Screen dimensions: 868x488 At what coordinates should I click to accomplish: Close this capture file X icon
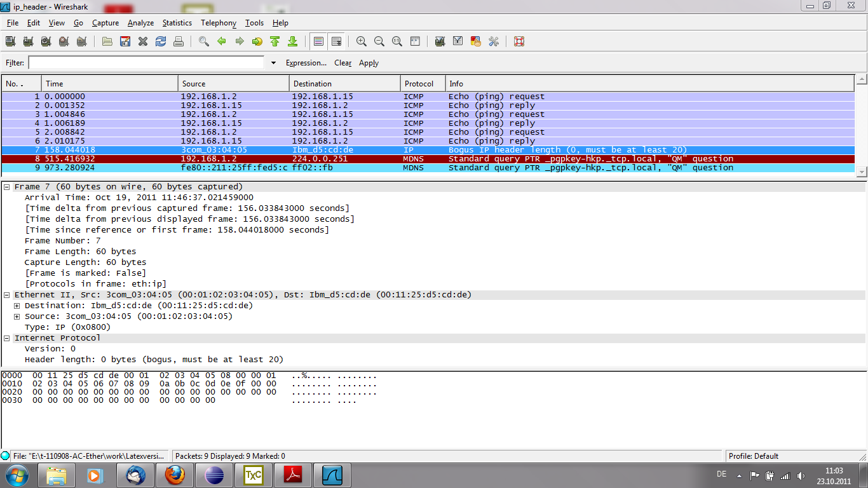(x=143, y=41)
